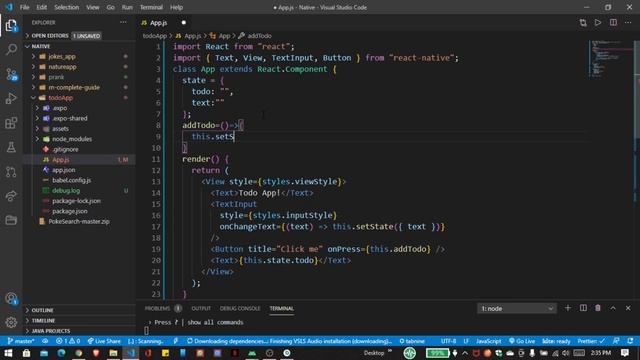The height and width of the screenshot is (360, 640).
Task: Split the editor to the right
Action: click(x=613, y=22)
